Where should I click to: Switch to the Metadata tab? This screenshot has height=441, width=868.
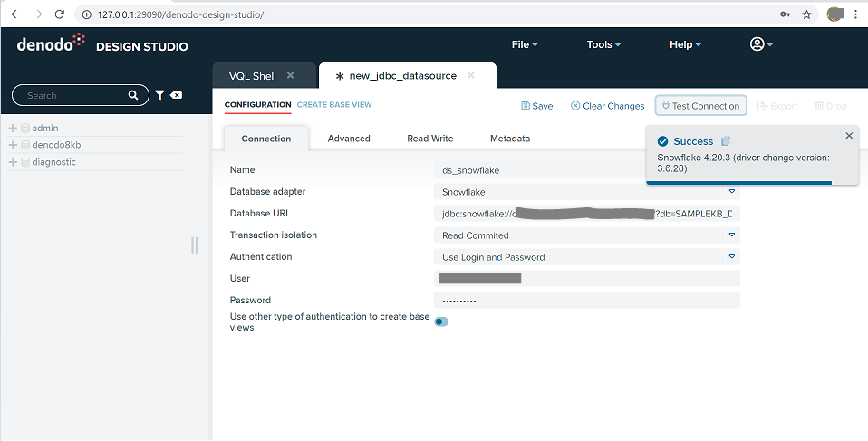pyautogui.click(x=510, y=139)
